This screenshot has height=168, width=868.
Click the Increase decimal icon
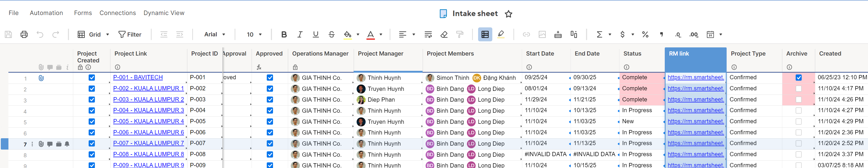[693, 34]
